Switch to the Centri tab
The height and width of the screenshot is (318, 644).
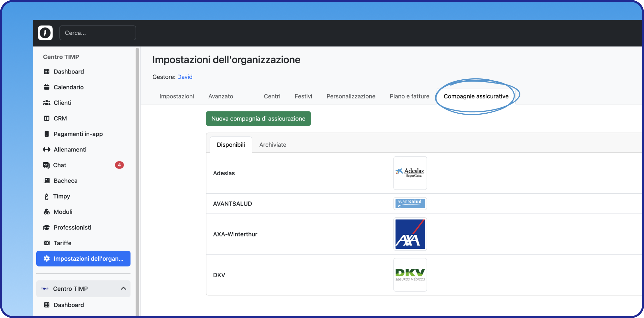click(272, 96)
